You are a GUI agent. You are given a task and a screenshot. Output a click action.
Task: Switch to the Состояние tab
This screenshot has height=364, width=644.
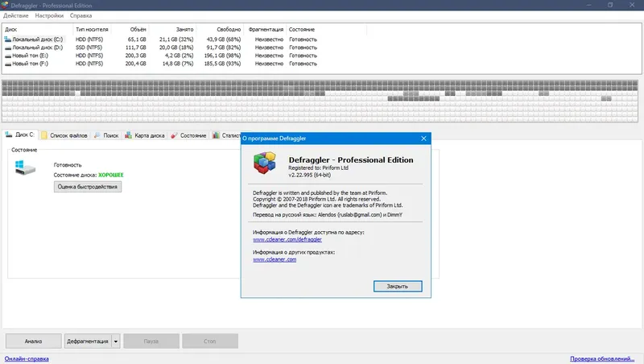pyautogui.click(x=188, y=135)
